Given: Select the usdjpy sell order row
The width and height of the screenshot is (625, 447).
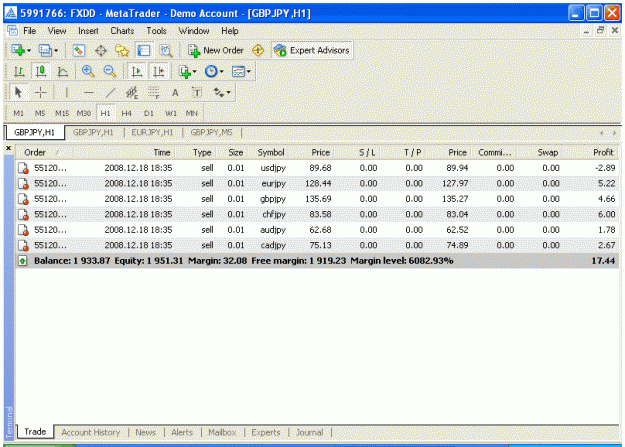Looking at the screenshot, I should point(317,168).
